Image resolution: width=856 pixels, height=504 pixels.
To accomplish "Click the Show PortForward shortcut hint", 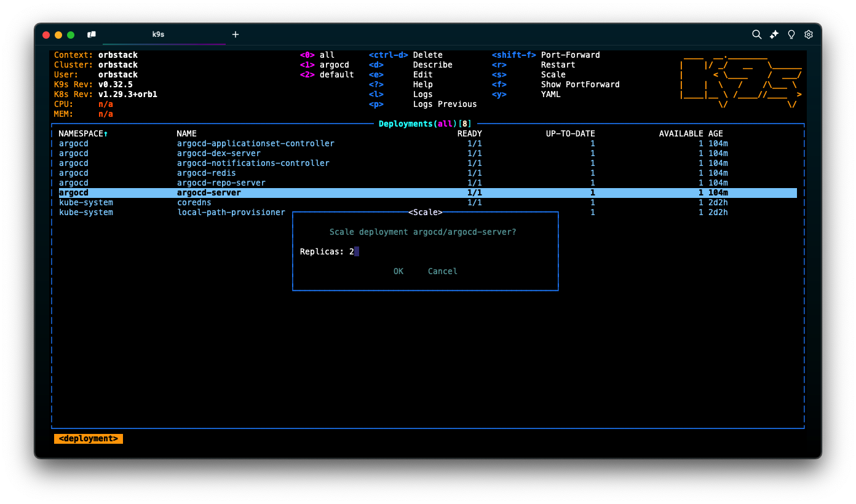I will pos(556,84).
